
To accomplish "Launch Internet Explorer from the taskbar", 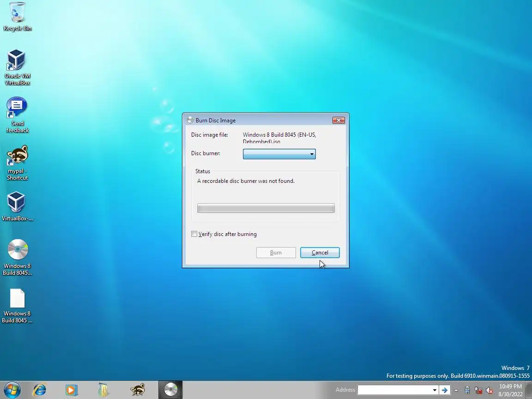I will 39,390.
